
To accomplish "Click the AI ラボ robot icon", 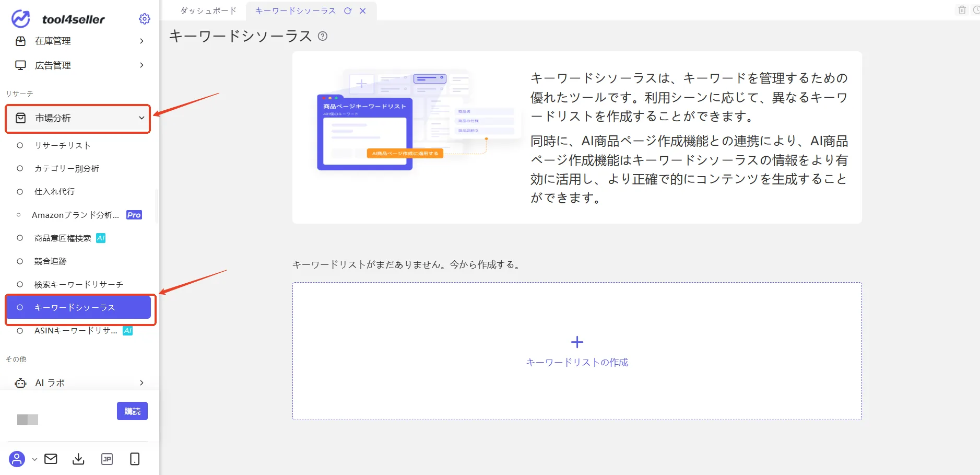I will (x=20, y=383).
